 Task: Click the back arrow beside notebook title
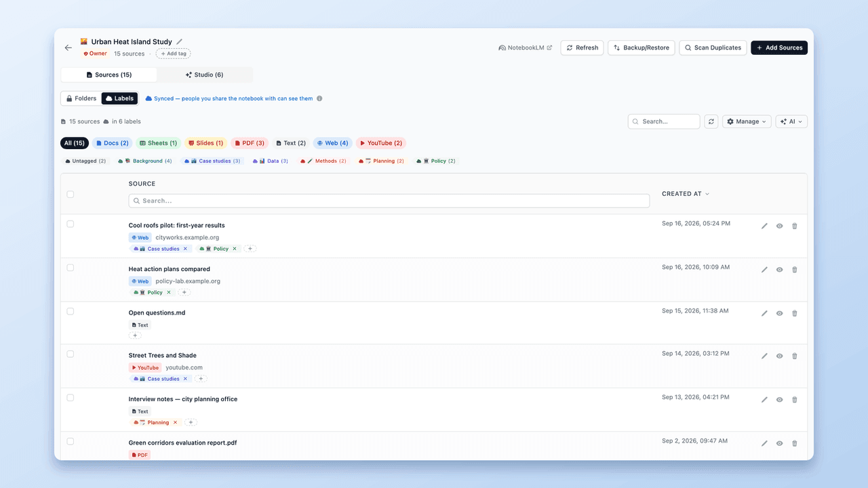coord(68,47)
